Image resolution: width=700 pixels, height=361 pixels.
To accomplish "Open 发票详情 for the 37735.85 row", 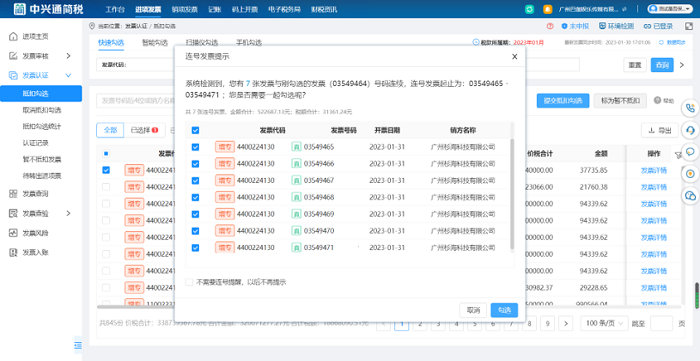I will tap(654, 170).
